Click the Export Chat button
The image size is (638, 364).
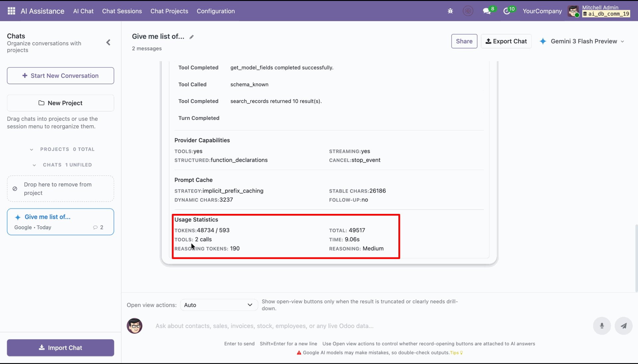pos(506,41)
